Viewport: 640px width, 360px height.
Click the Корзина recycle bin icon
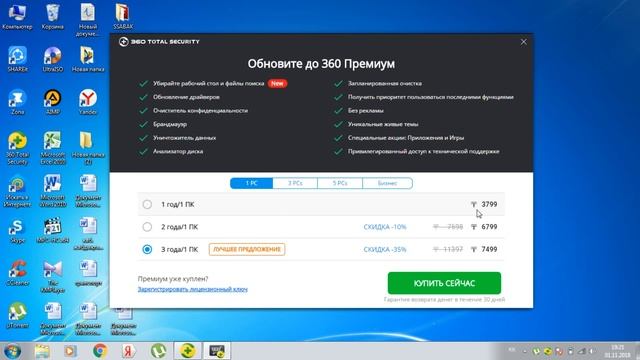(x=53, y=17)
